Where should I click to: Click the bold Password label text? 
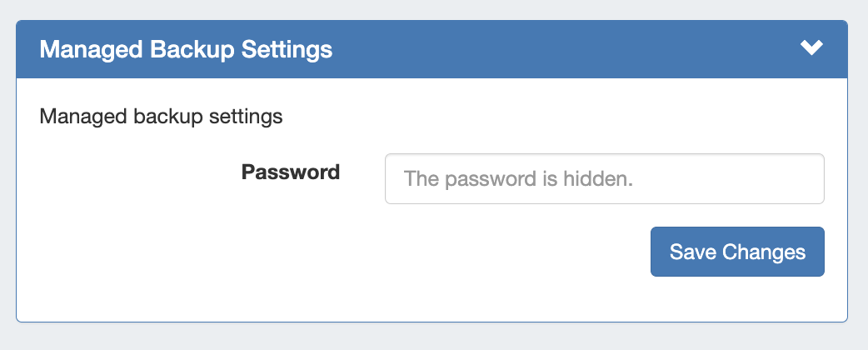coord(291,172)
